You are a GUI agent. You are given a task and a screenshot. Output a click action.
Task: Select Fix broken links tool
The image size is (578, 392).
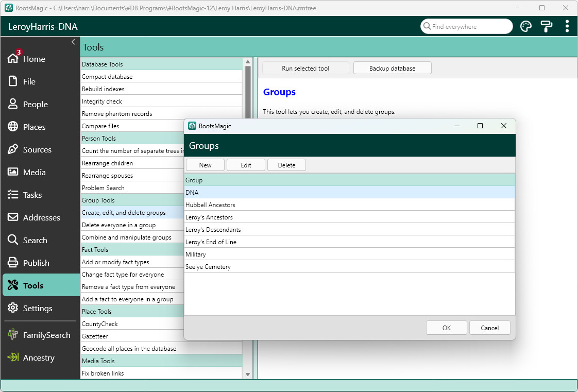point(161,373)
